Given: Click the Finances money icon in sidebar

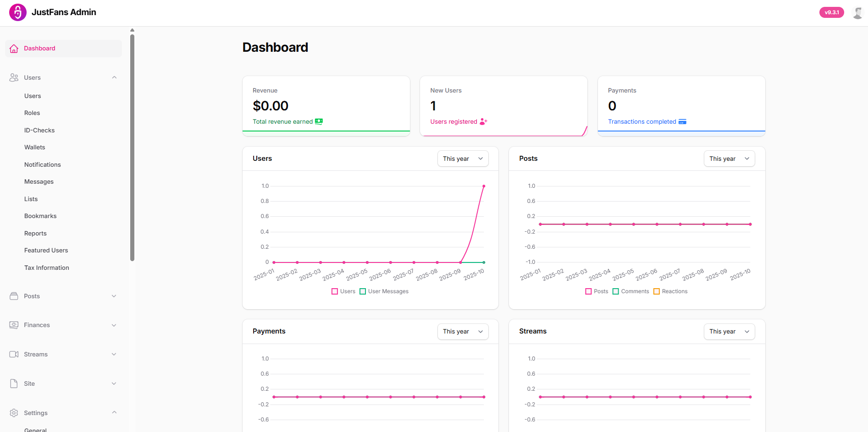Looking at the screenshot, I should coord(14,325).
